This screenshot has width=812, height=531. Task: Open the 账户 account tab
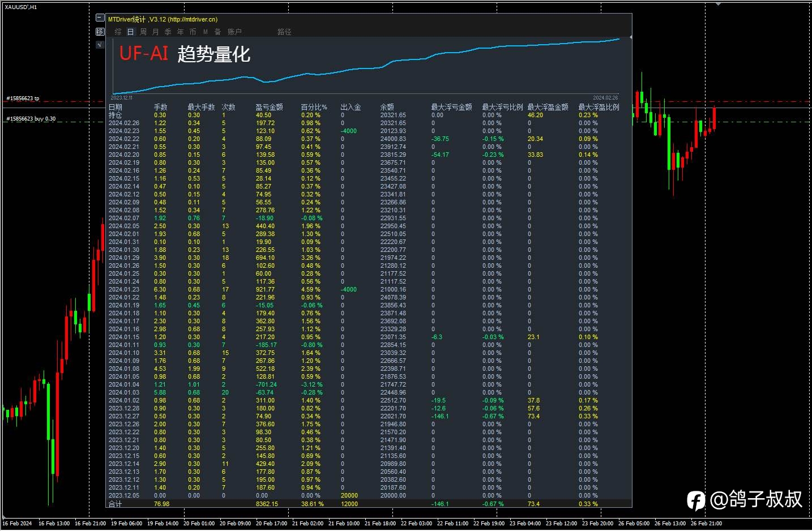[234, 32]
